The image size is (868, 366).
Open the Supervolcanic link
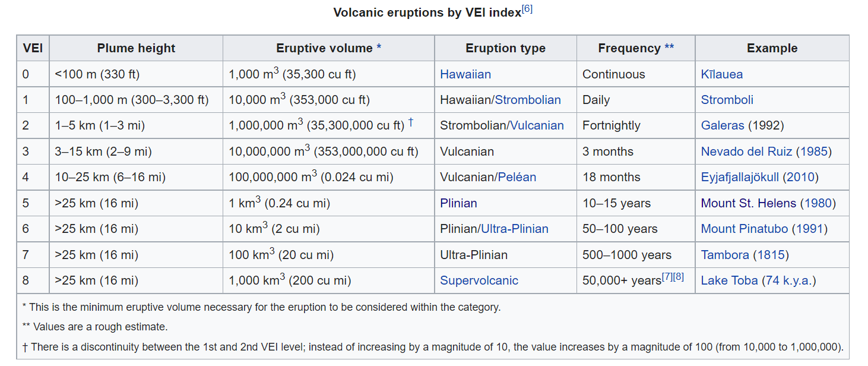[x=479, y=280]
